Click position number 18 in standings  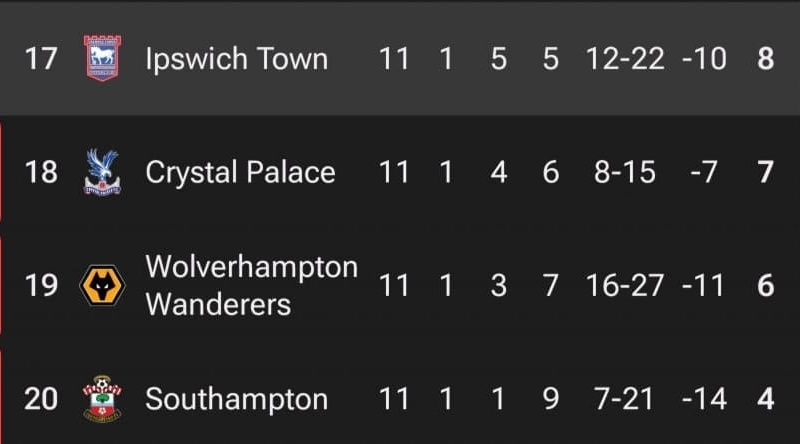click(x=41, y=172)
